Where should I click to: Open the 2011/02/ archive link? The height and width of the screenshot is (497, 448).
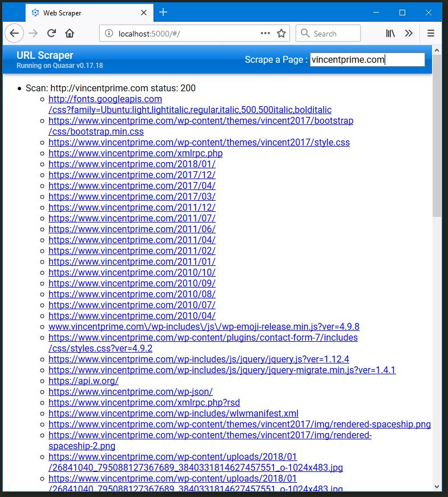pyautogui.click(x=132, y=250)
